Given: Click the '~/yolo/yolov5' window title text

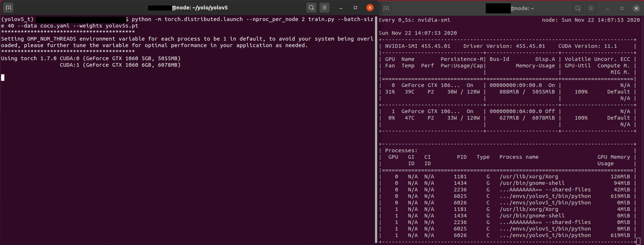Looking at the screenshot, I should coord(210,8).
